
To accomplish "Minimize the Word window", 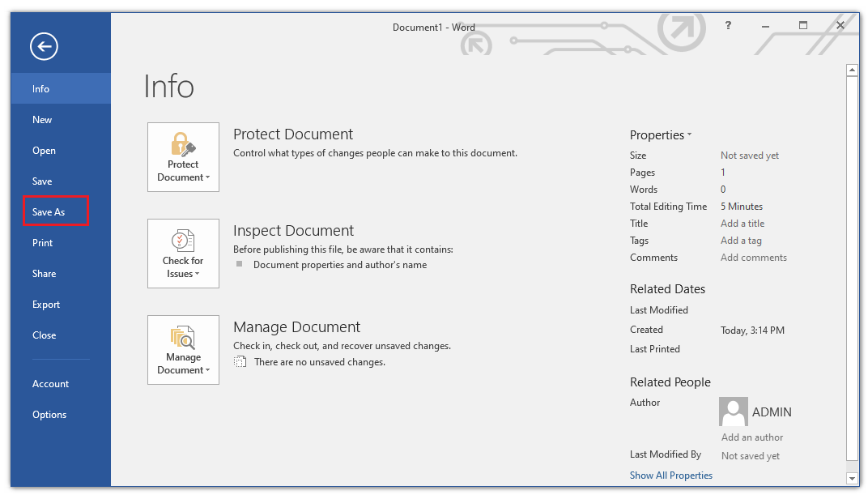I will (765, 25).
